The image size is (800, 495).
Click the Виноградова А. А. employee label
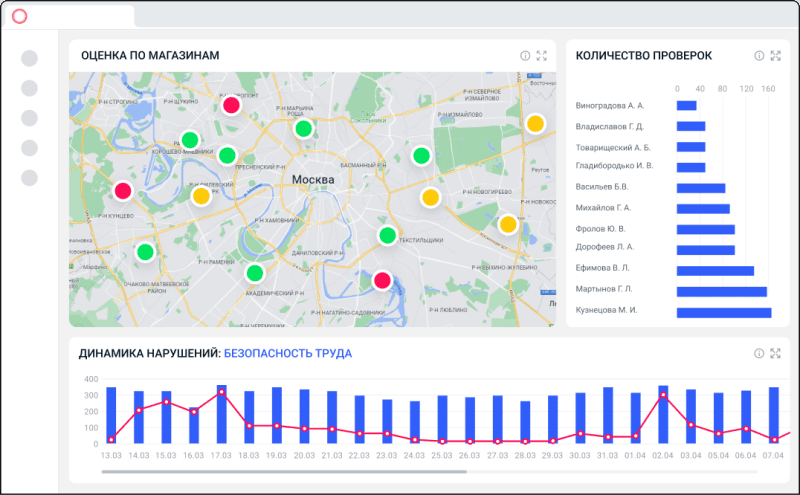click(x=610, y=105)
